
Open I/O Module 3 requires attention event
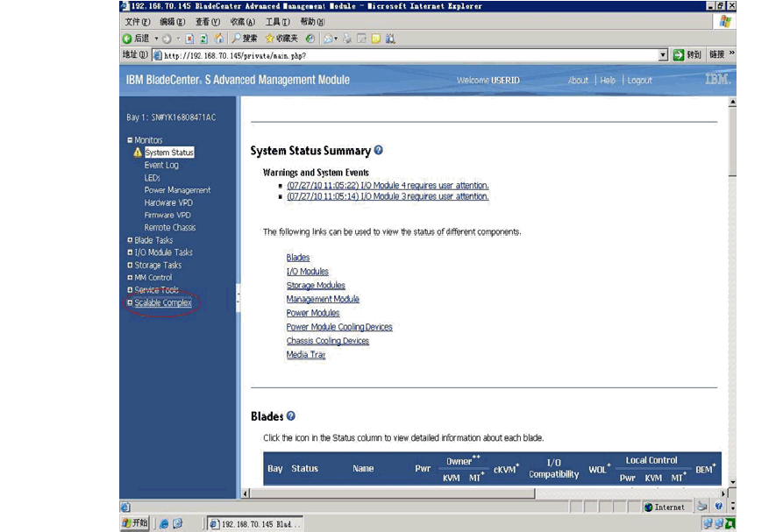pos(388,196)
